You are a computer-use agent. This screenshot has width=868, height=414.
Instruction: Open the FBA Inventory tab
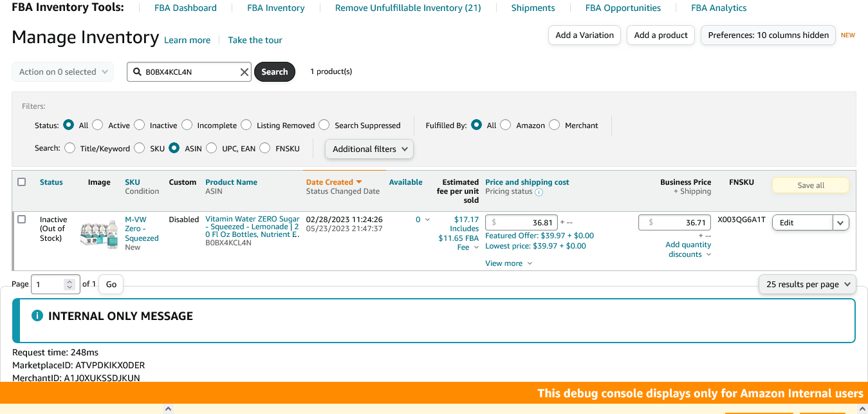click(x=276, y=8)
